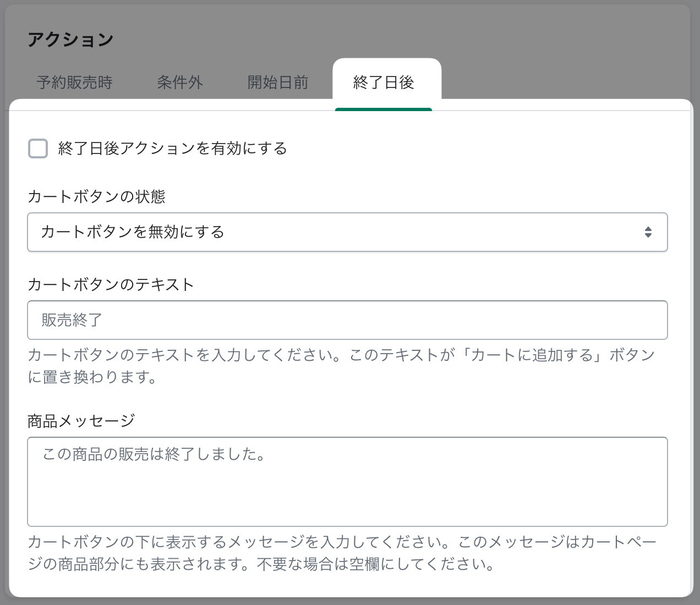Click the green indicator under the 終了日後 tab
The height and width of the screenshot is (605, 700).
click(384, 109)
